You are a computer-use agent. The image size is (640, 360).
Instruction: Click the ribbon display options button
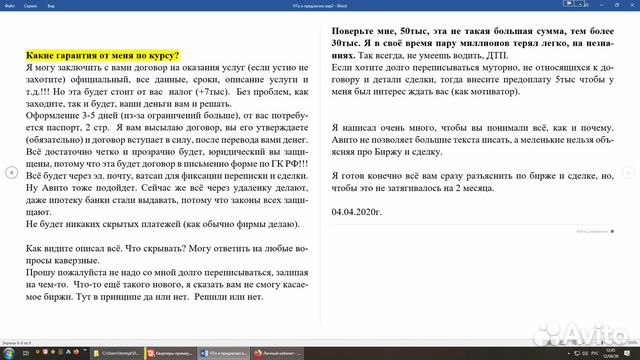580,4
